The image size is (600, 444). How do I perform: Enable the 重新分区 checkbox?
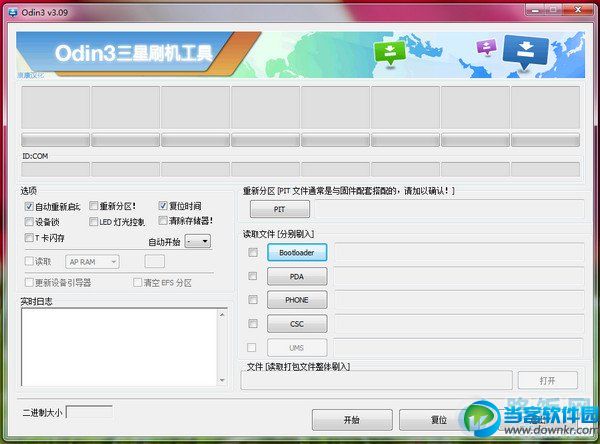point(93,206)
